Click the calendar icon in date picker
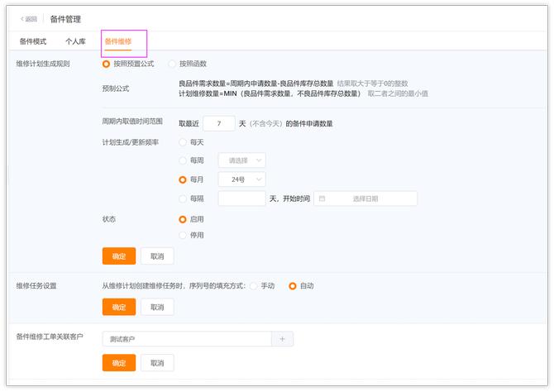The width and height of the screenshot is (554, 392). [x=322, y=198]
